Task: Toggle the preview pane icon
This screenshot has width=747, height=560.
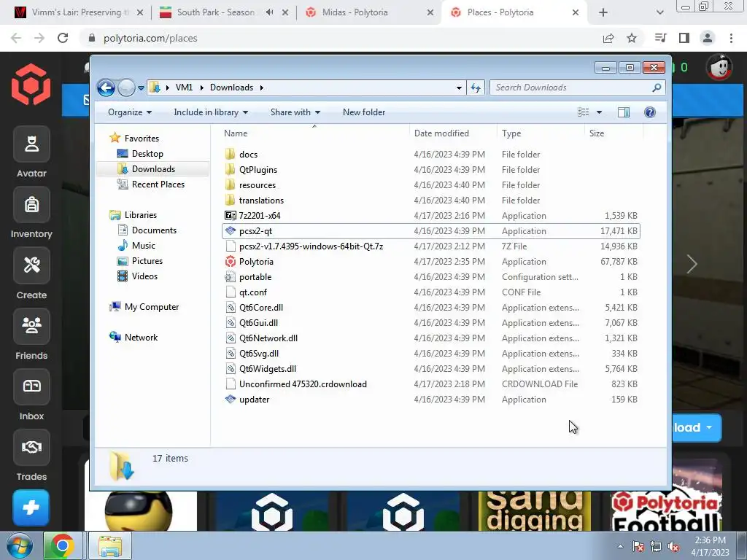Action: [x=624, y=112]
